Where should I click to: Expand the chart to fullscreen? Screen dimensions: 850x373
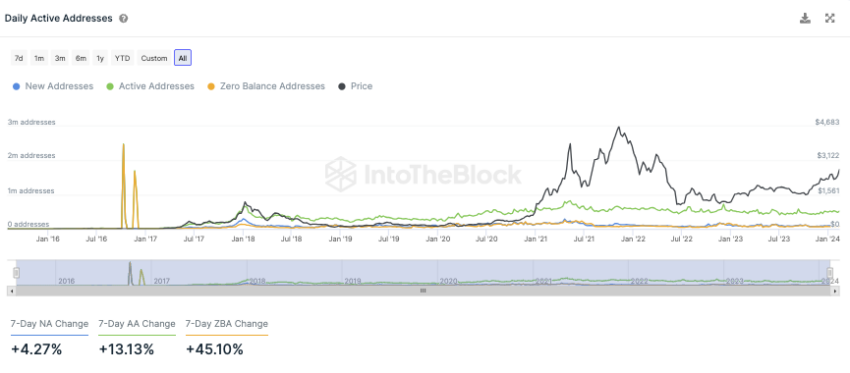(x=829, y=18)
